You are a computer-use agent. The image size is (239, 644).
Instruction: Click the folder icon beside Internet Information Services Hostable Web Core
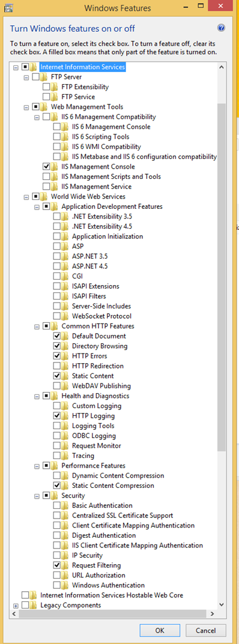(x=34, y=595)
